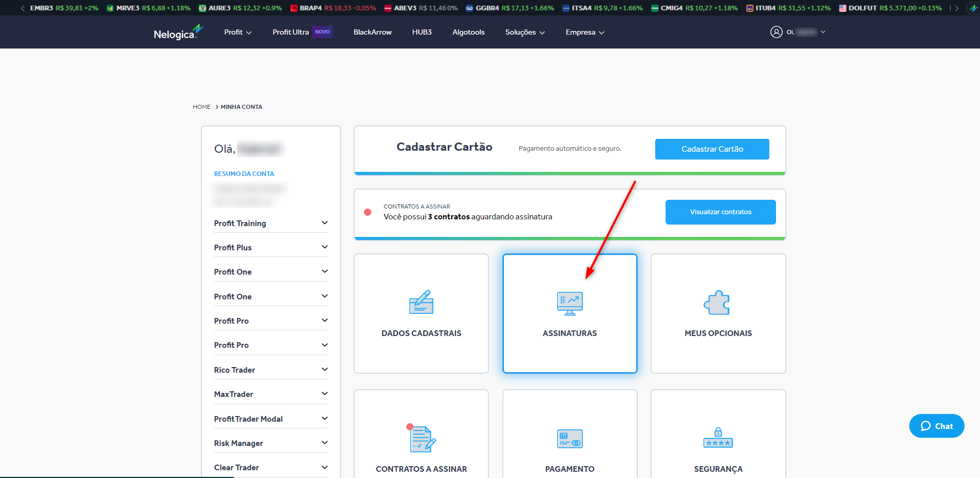Open the Chat support button
This screenshot has width=980, height=478.
tap(937, 426)
